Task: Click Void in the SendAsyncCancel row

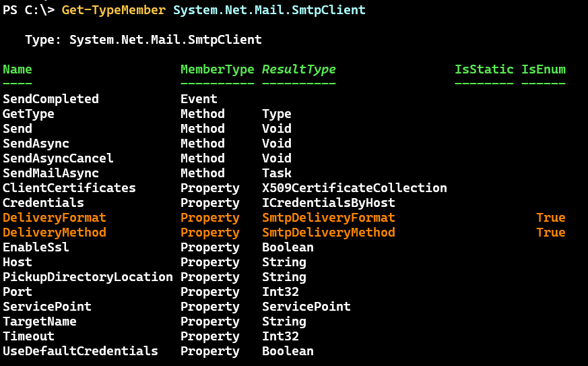Action: (x=277, y=158)
